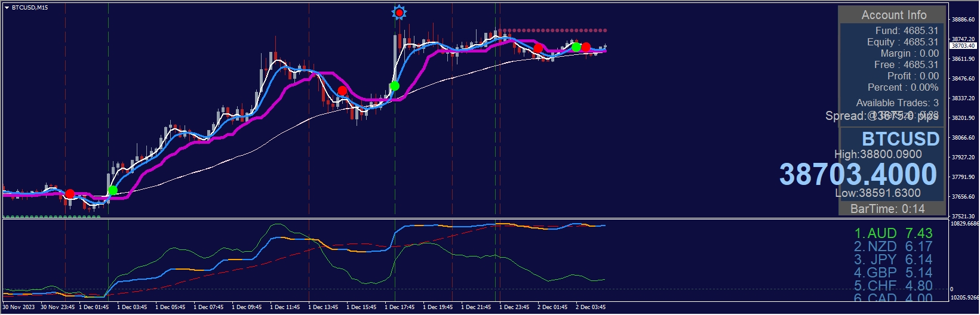Click the green dot near 2 Dec 03:45

coord(576,47)
